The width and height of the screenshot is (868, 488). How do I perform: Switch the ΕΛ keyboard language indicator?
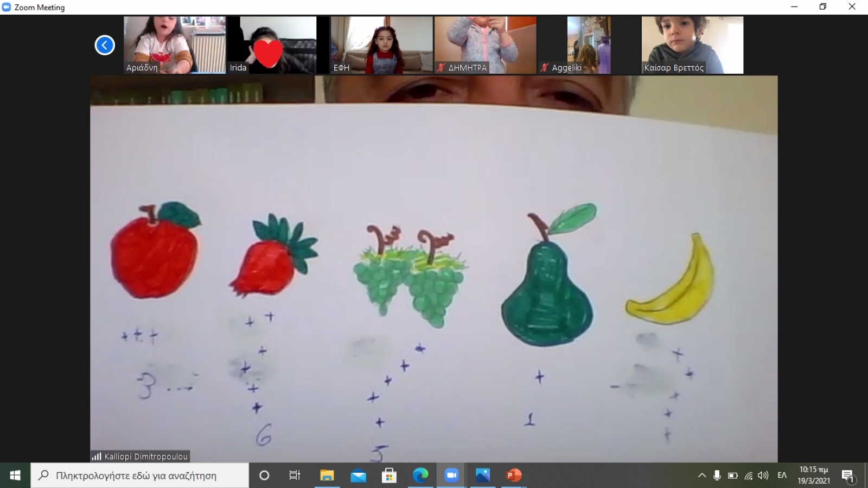pyautogui.click(x=782, y=476)
